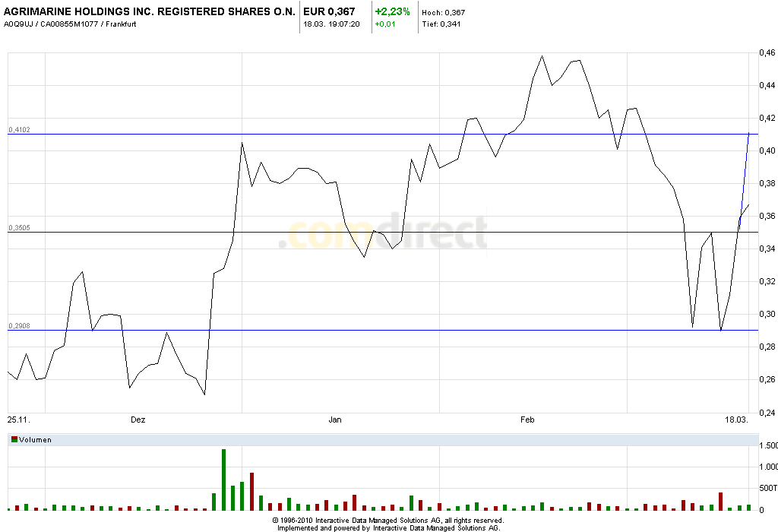Click the green +2,23% change indicator

(x=394, y=11)
